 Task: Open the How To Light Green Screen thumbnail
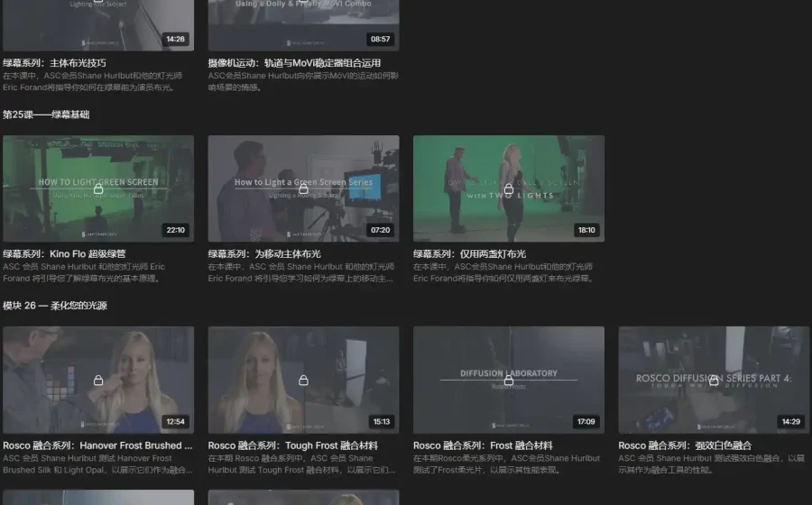[98, 188]
